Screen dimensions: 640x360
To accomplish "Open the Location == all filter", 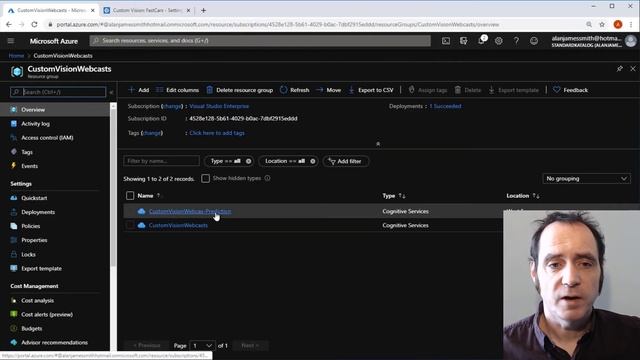I will point(284,161).
